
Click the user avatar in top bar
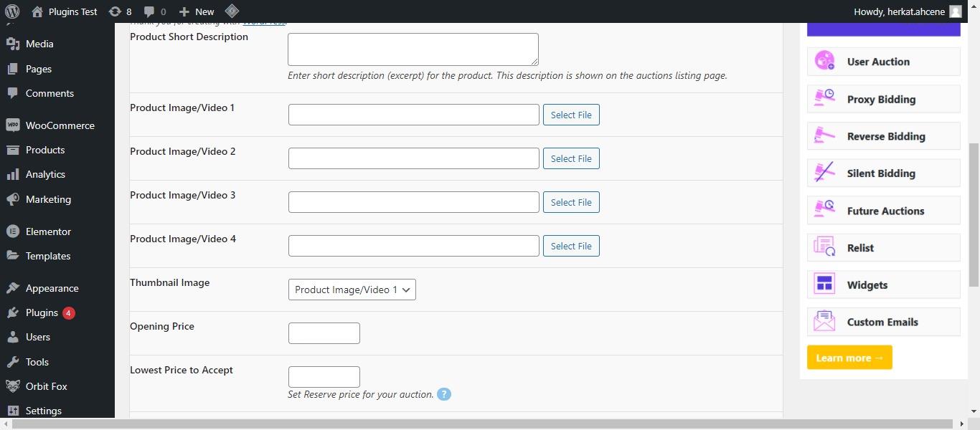point(955,11)
